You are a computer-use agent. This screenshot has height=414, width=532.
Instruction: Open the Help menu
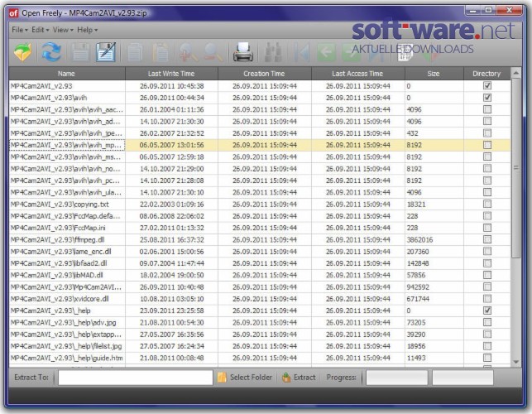point(87,30)
